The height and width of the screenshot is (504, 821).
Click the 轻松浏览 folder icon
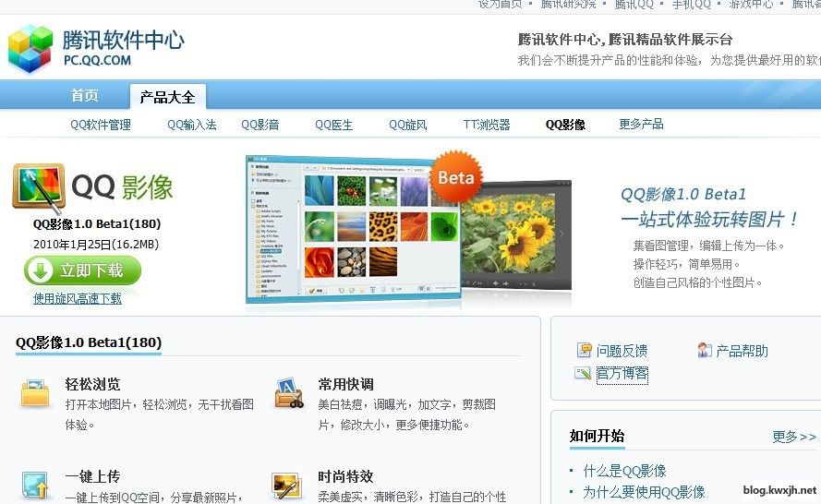[35, 393]
